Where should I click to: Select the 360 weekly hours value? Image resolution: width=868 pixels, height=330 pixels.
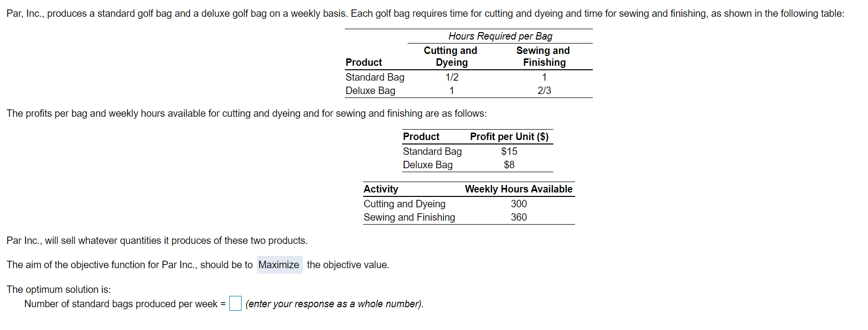tap(518, 217)
